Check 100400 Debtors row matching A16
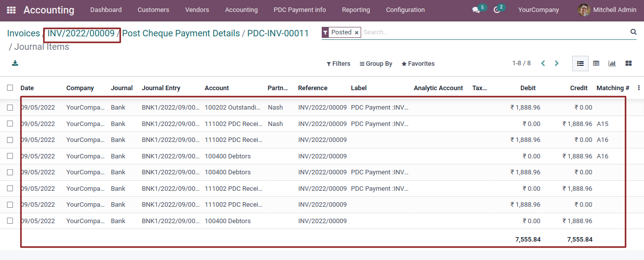Image resolution: width=644 pixels, height=260 pixels. tap(10, 156)
